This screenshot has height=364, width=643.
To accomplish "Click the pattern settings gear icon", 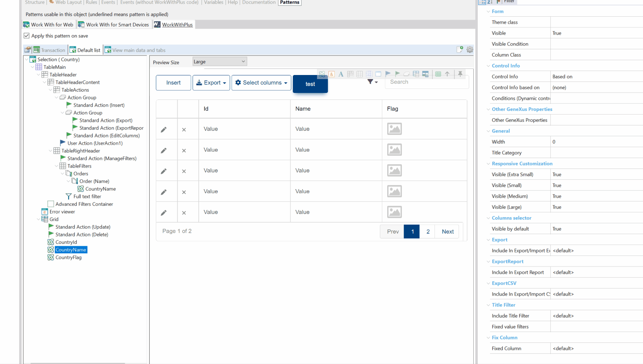I will (x=470, y=50).
